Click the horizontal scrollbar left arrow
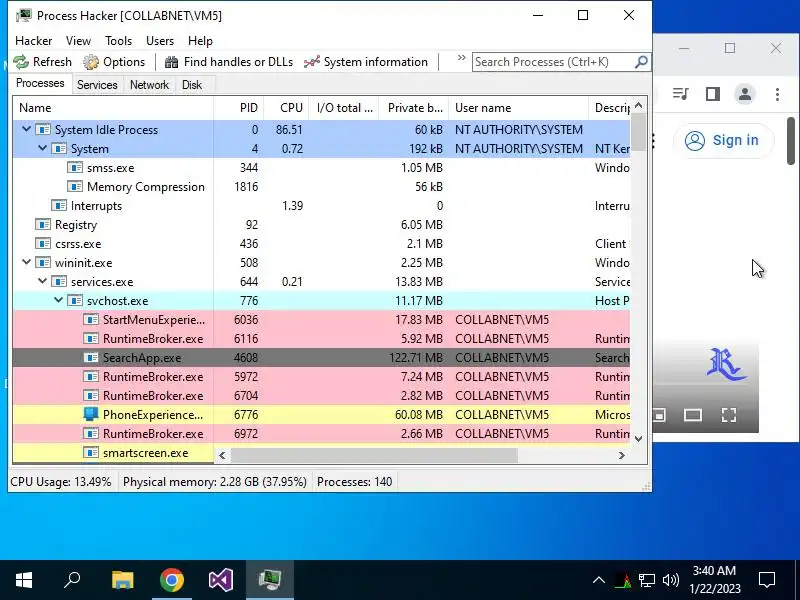This screenshot has width=800, height=600. point(222,455)
